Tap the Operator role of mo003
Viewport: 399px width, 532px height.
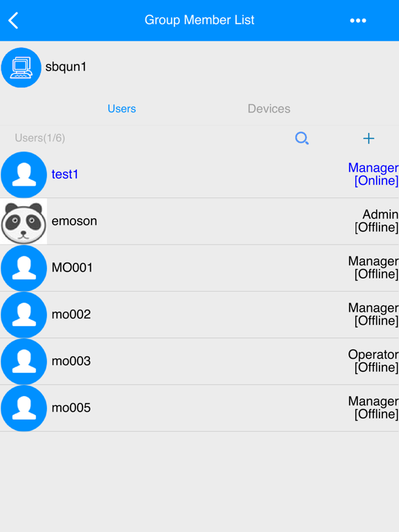pyautogui.click(x=373, y=355)
